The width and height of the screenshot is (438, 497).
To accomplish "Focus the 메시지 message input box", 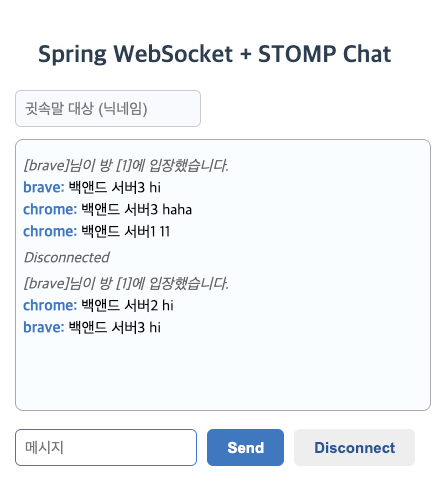I will click(x=106, y=447).
